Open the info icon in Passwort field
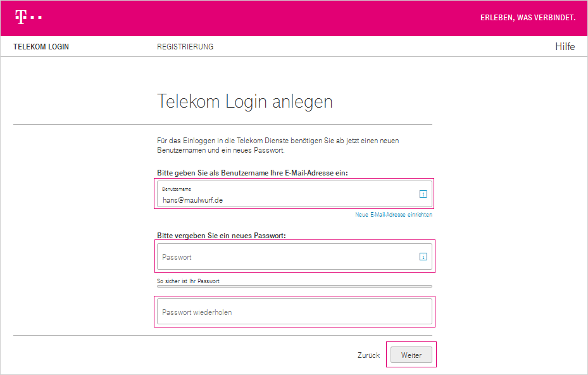588x375 pixels. coord(423,257)
